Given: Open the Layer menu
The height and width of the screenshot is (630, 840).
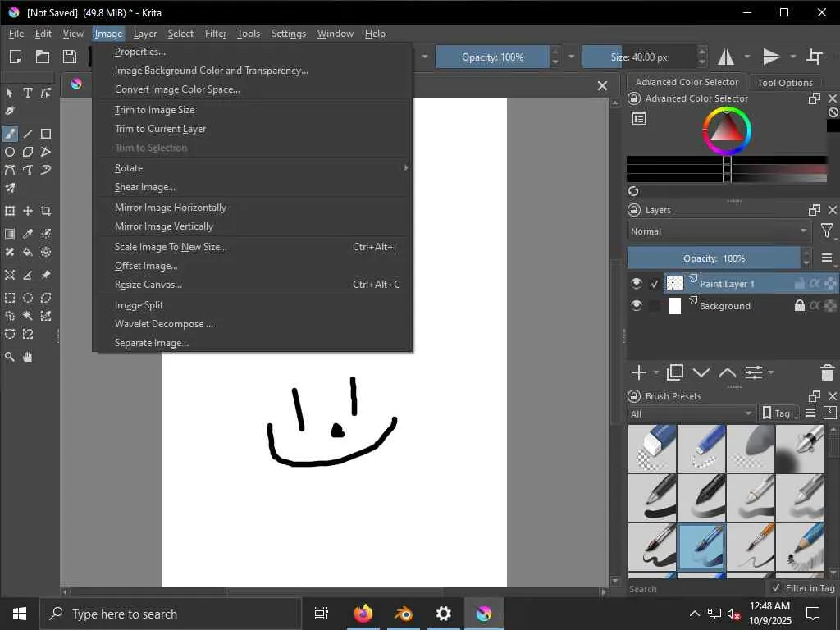Looking at the screenshot, I should (145, 34).
